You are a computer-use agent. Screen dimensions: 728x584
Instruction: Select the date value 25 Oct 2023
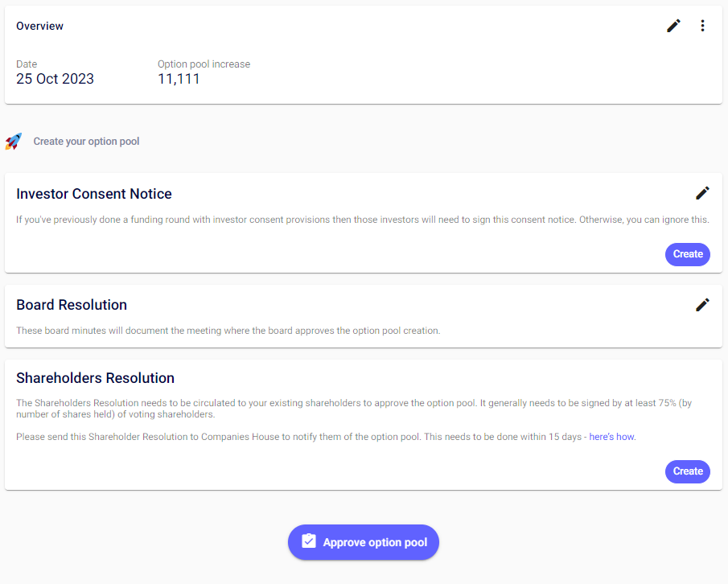click(55, 79)
